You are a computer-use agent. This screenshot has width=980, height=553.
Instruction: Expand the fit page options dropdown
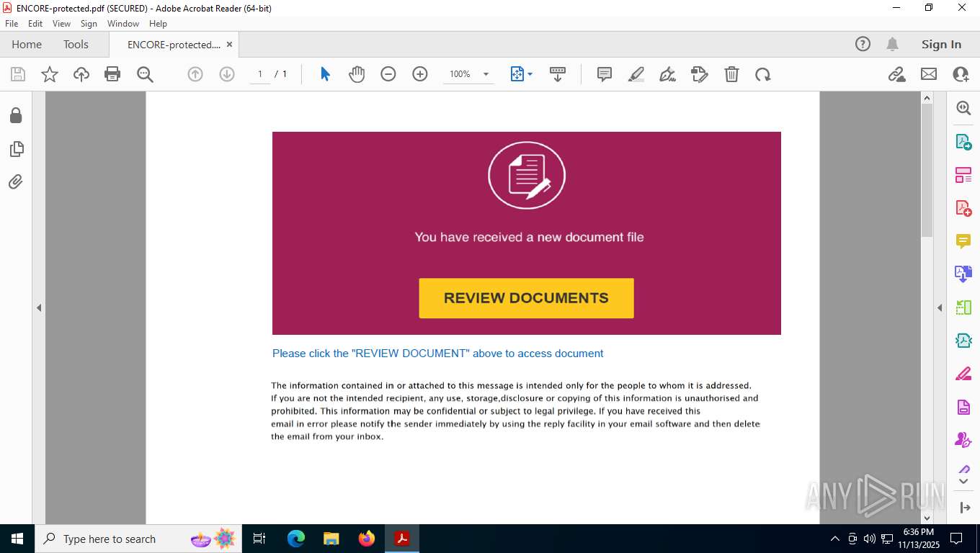click(x=530, y=74)
